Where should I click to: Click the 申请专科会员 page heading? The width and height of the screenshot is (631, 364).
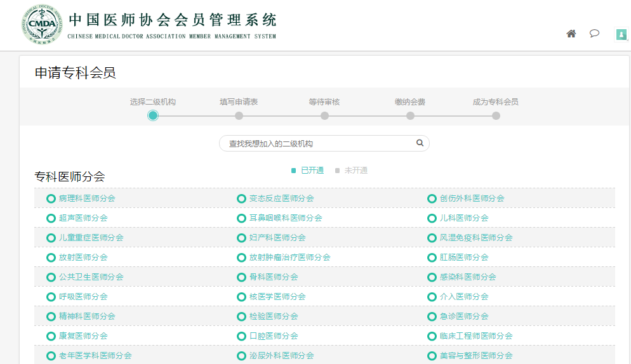[76, 73]
